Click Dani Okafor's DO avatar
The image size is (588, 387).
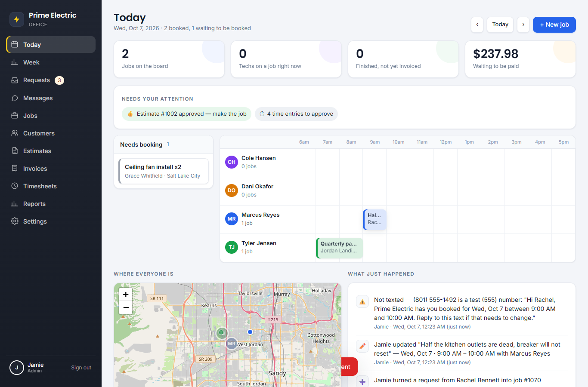(232, 190)
